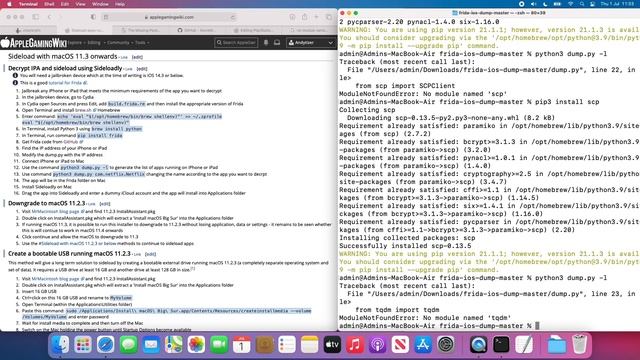
Task: Edit the 'Decrypt IPA and sideload' section
Action: [x=142, y=69]
